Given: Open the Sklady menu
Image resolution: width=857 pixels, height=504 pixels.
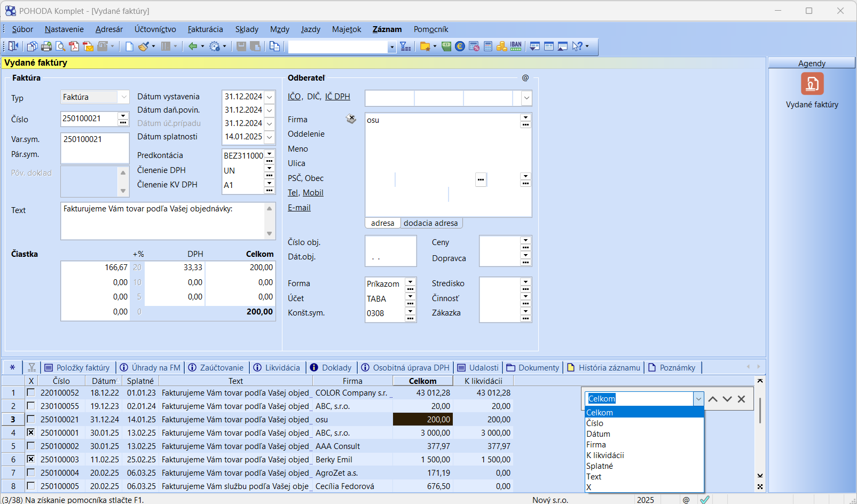Looking at the screenshot, I should click(x=247, y=29).
